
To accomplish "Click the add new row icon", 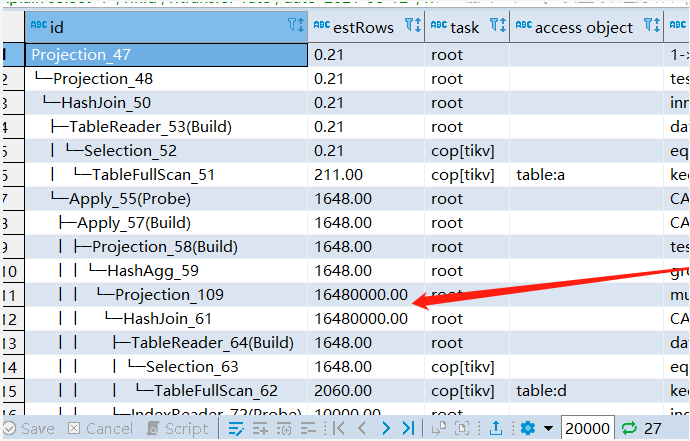I will [x=260, y=428].
